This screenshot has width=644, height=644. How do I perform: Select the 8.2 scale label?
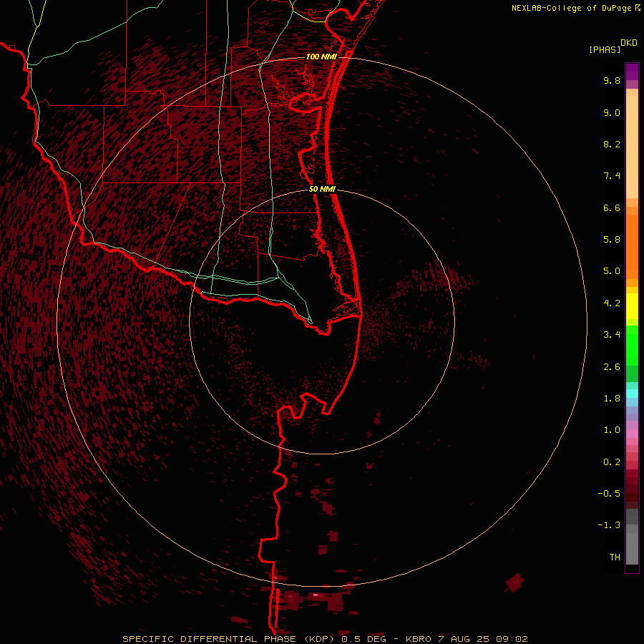[x=612, y=144]
